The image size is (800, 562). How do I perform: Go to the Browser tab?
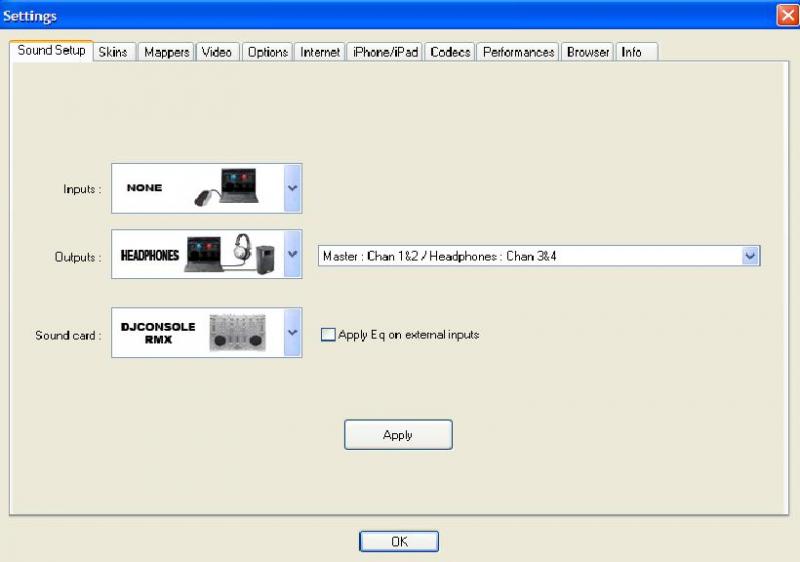click(x=588, y=52)
